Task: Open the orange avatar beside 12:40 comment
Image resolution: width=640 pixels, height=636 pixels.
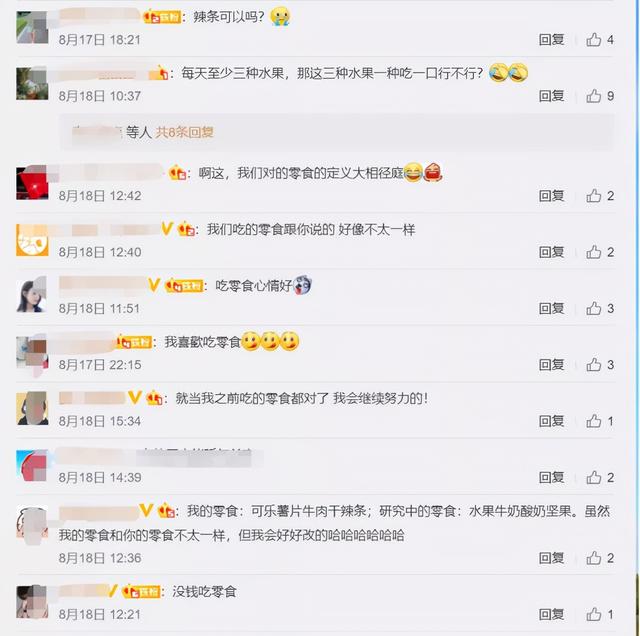Action: 32,240
